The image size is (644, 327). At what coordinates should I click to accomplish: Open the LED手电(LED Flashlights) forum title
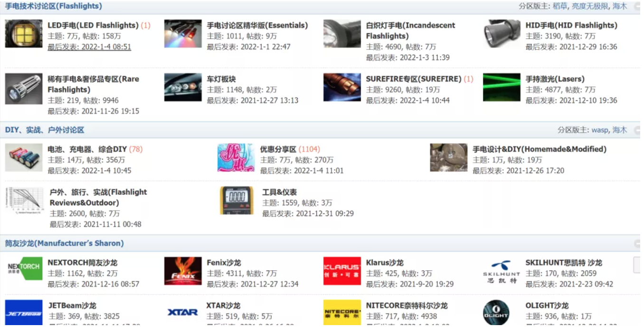pos(93,25)
